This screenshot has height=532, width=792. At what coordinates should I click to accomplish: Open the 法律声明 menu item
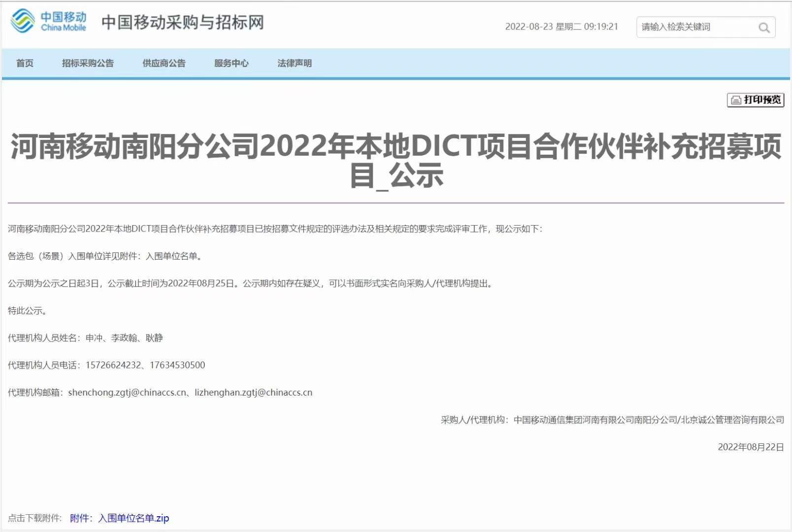point(295,63)
